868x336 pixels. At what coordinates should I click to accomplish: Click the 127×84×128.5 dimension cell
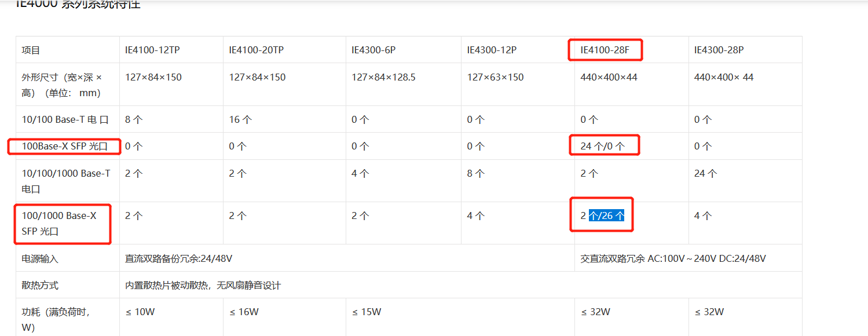pos(383,77)
